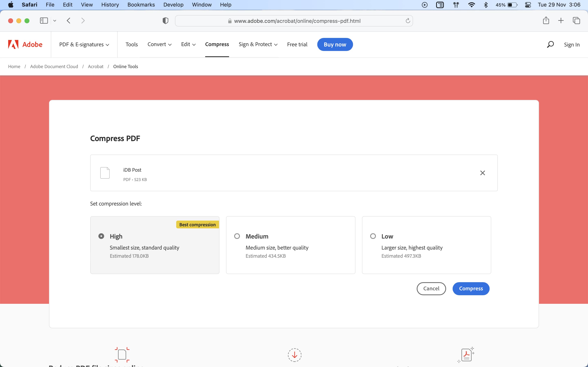Open a new tab with plus icon

click(x=561, y=21)
